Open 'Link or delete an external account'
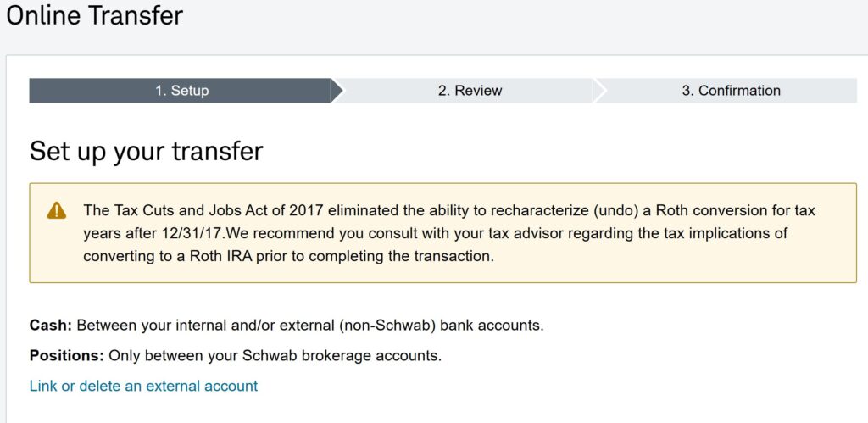 (x=143, y=386)
